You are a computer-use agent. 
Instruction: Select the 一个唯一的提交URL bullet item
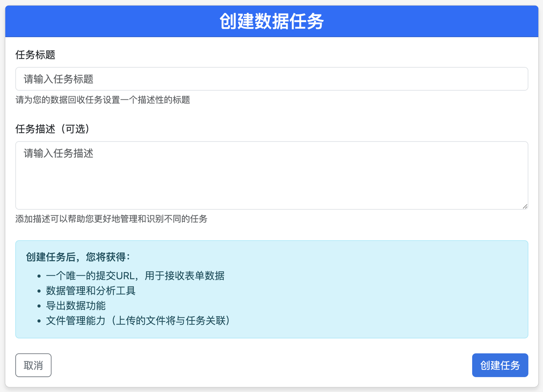[x=135, y=276]
